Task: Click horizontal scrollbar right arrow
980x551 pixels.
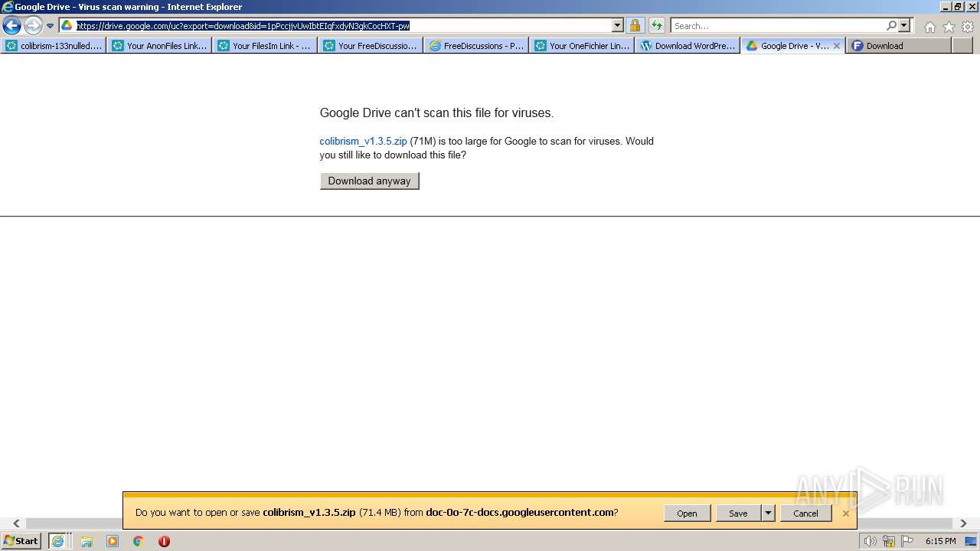Action: [x=963, y=523]
